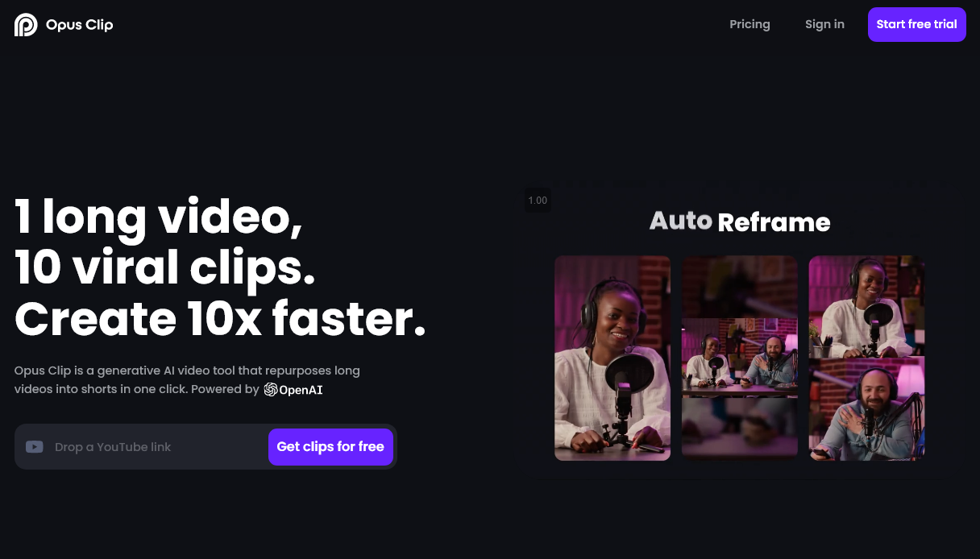Click the "1 long video," headline line
980x559 pixels.
[x=159, y=217]
